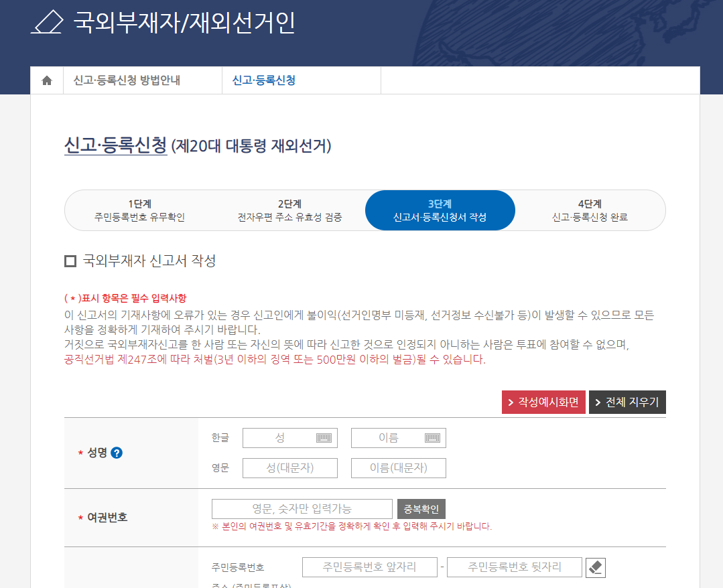This screenshot has height=588, width=723.
Task: Open 신고·등록신청 menu tab
Action: [264, 80]
